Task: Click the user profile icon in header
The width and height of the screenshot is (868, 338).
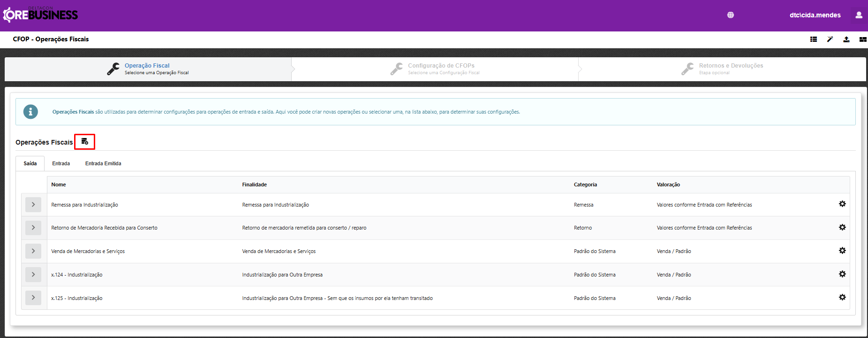Action: click(859, 15)
